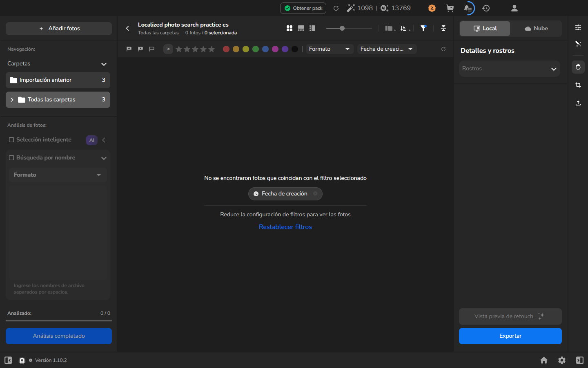Adjust the thumbnail size slider

pos(342,28)
